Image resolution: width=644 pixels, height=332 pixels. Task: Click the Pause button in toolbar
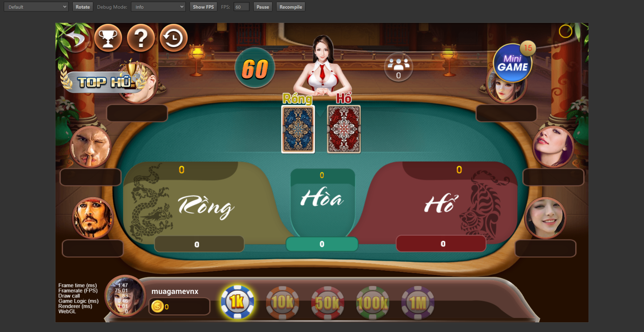pos(263,7)
